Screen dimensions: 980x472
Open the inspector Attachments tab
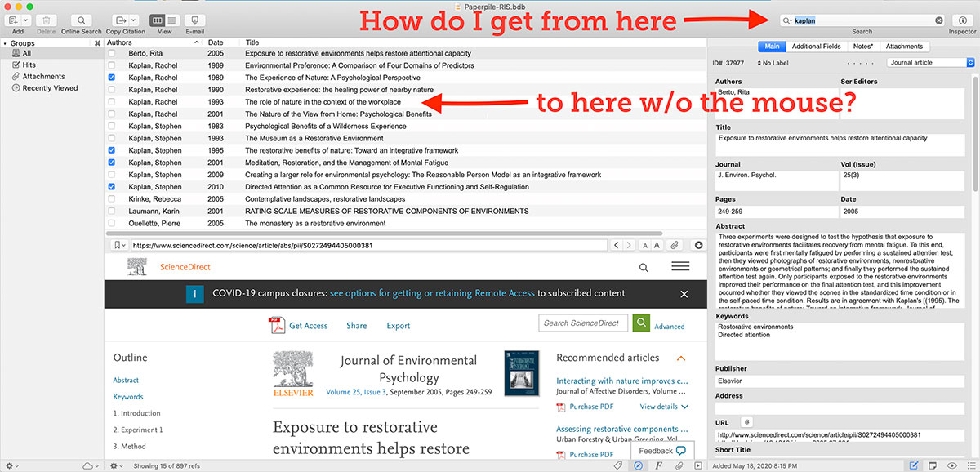pyautogui.click(x=904, y=47)
